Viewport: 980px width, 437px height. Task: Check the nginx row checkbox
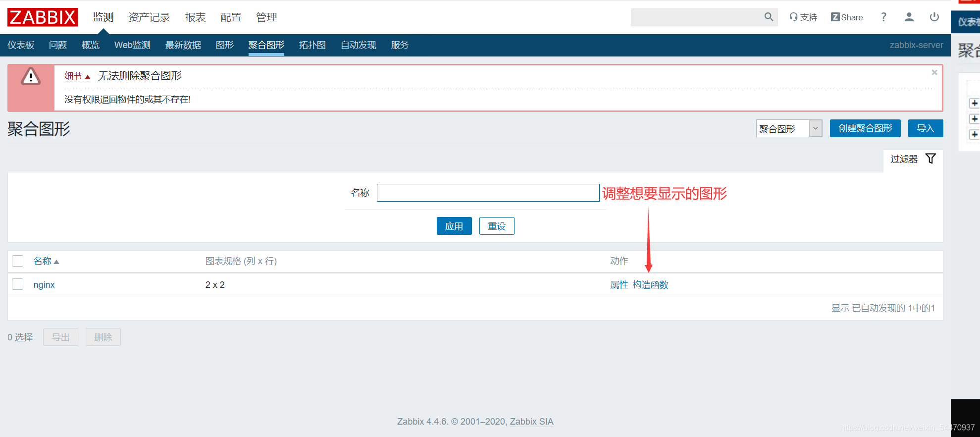(x=18, y=284)
